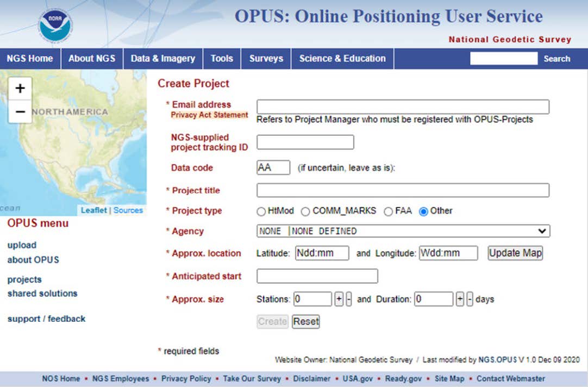Open the Leaflet attribution link
This screenshot has width=588, height=387.
(94, 210)
